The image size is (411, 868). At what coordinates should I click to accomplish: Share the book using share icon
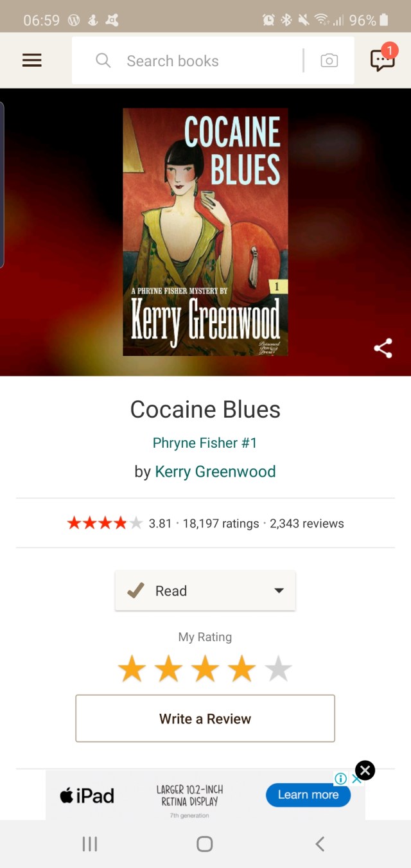tap(383, 349)
